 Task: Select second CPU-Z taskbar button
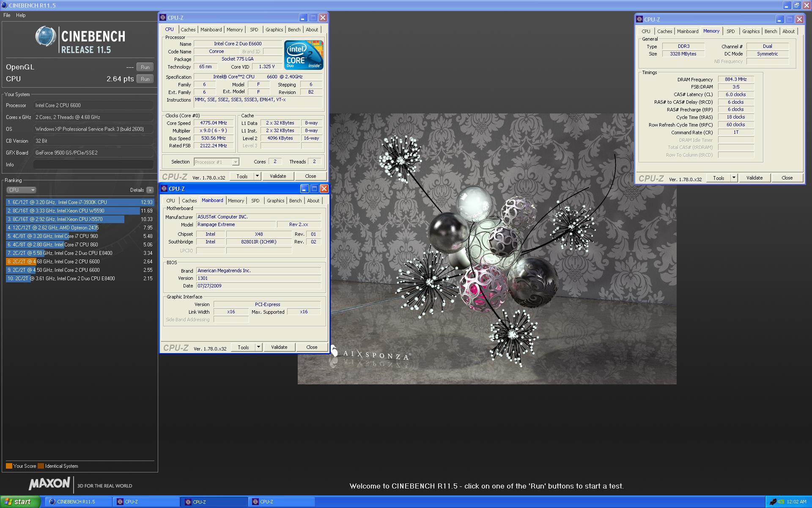(x=214, y=502)
